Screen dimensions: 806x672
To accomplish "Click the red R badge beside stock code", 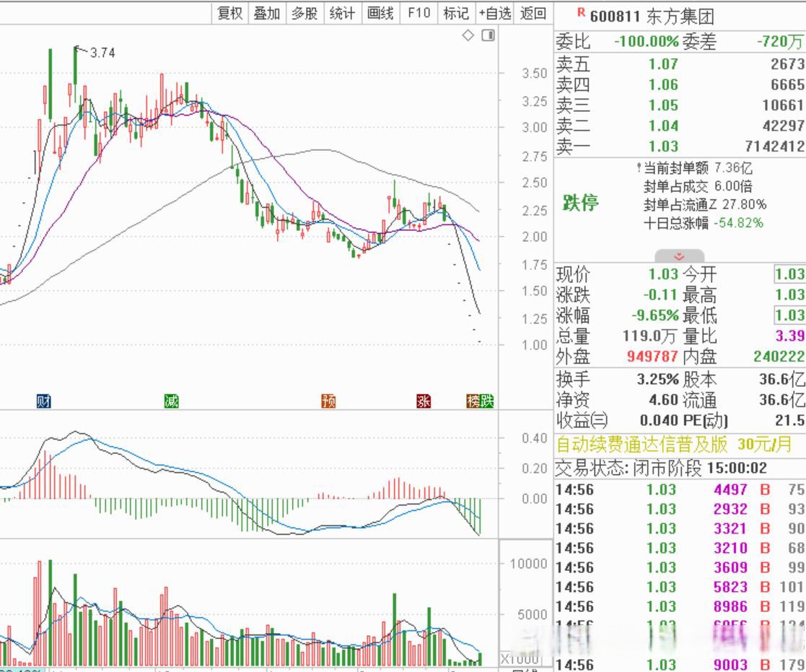I will tap(581, 12).
